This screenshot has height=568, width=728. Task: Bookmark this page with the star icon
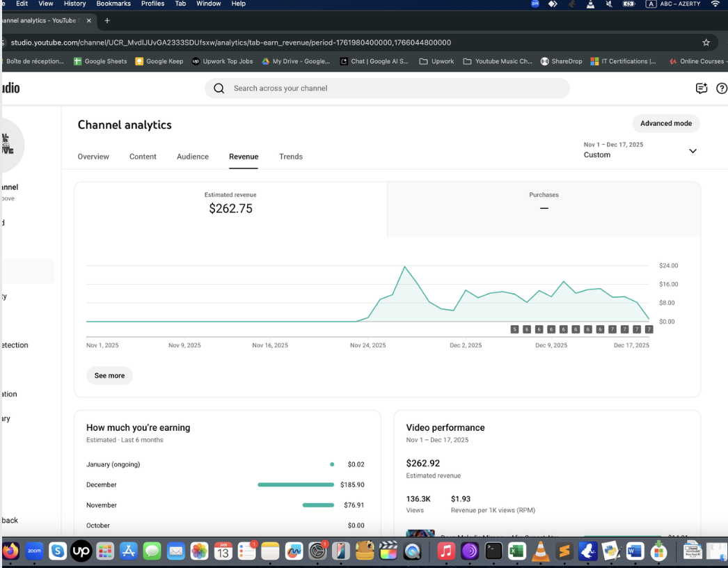pos(706,42)
